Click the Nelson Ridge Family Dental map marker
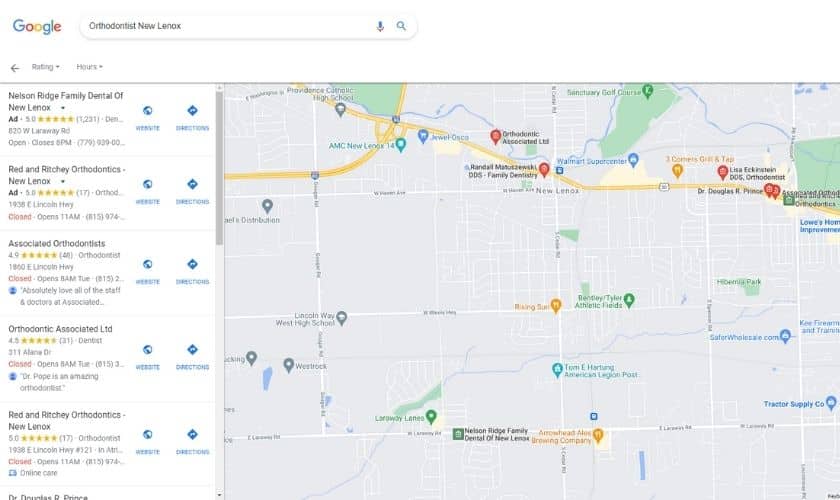Viewport: 840px width, 500px height. (x=458, y=434)
